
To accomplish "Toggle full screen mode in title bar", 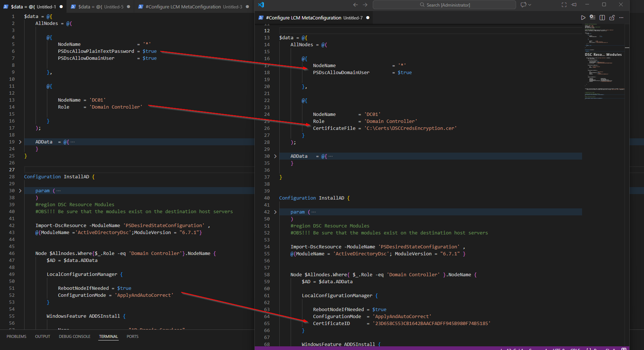I will coord(564,5).
